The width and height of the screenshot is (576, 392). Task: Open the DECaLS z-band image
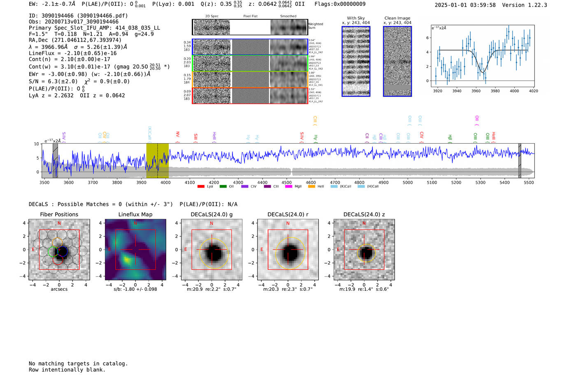(364, 250)
